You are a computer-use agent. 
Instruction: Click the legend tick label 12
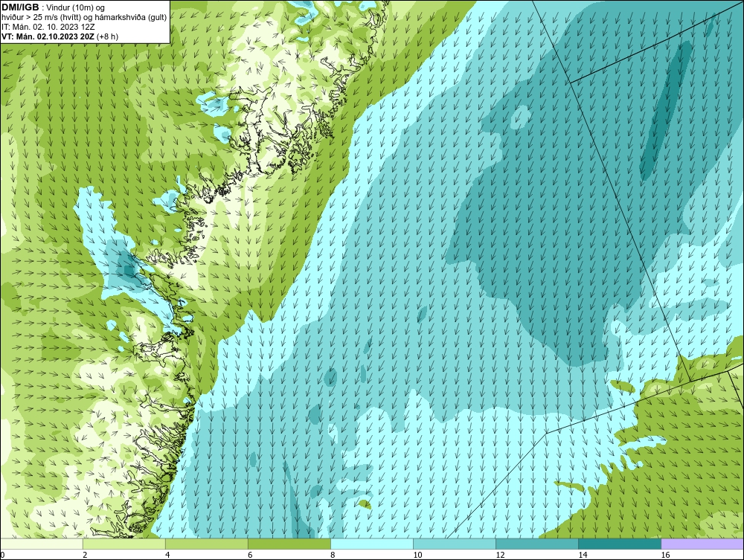tap(500, 556)
